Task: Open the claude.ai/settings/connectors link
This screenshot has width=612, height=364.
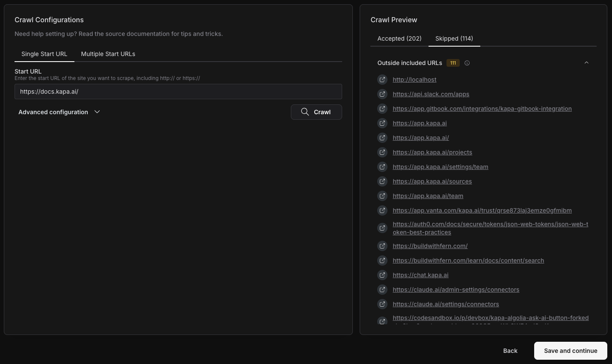Action: point(446,304)
